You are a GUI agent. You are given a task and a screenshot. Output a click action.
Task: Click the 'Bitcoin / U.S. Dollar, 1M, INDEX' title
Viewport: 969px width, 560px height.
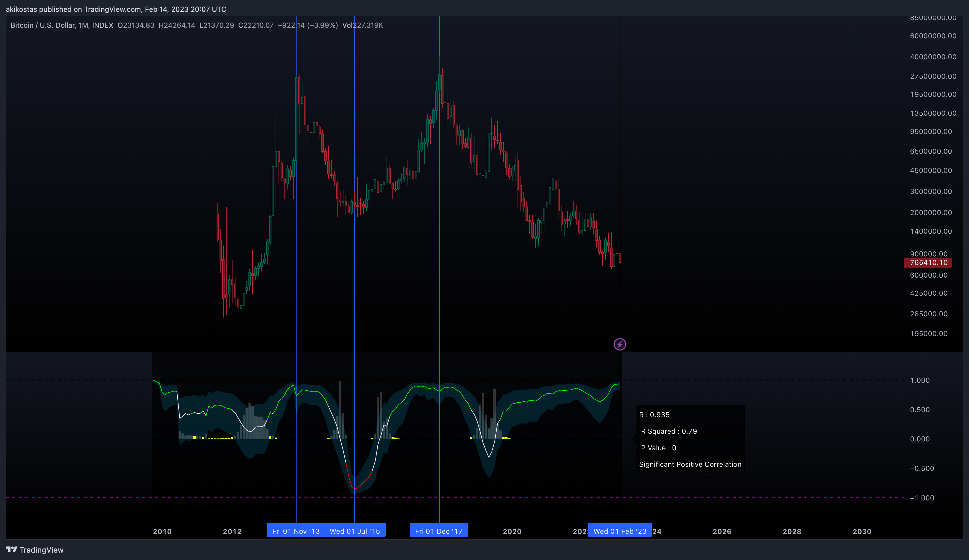click(62, 25)
